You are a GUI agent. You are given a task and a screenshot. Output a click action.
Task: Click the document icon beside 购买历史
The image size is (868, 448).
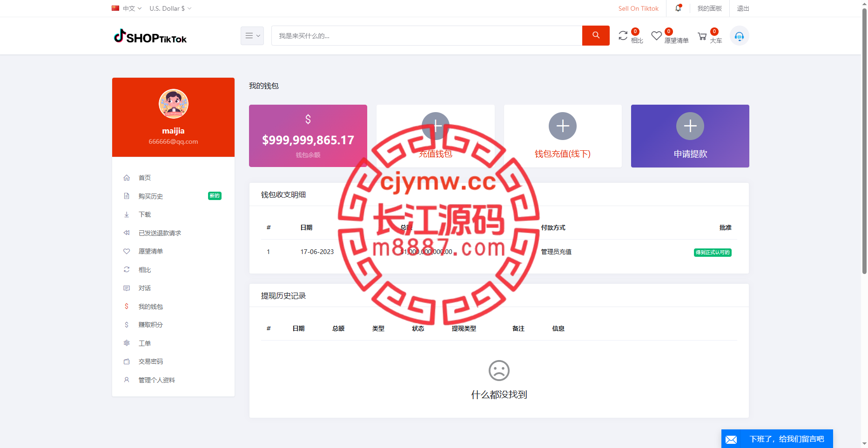point(127,196)
